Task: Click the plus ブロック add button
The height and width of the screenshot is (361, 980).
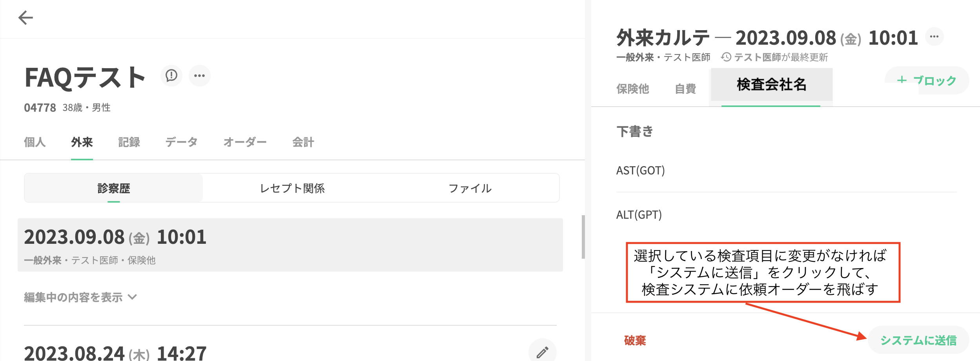Action: click(927, 80)
